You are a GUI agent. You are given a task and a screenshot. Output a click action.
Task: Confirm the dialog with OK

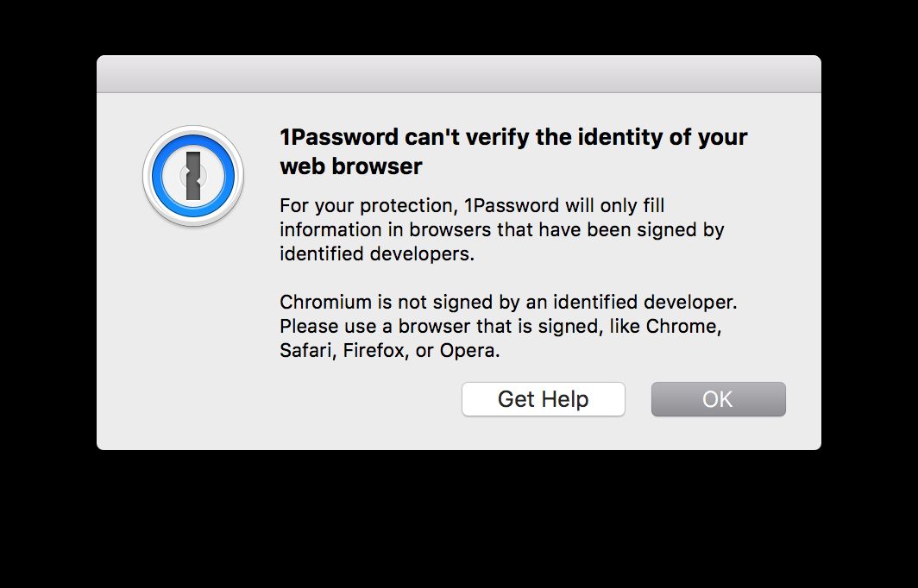pos(718,399)
